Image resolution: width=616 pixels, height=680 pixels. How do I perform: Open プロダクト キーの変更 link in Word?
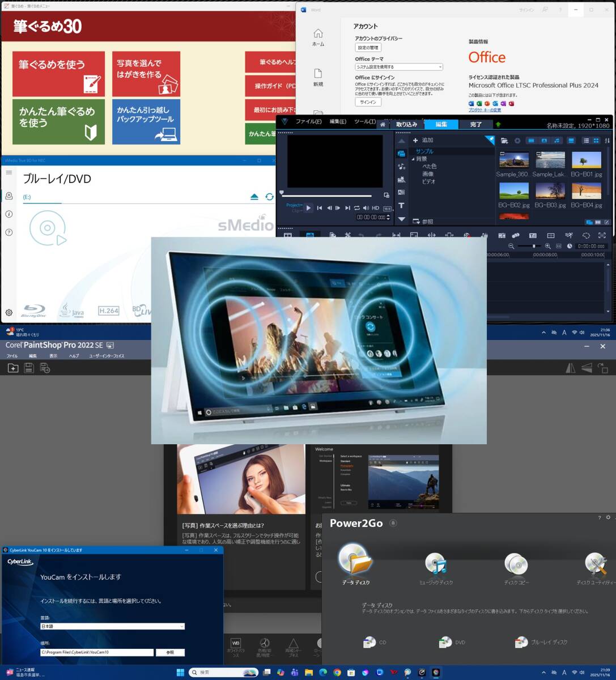(x=485, y=110)
